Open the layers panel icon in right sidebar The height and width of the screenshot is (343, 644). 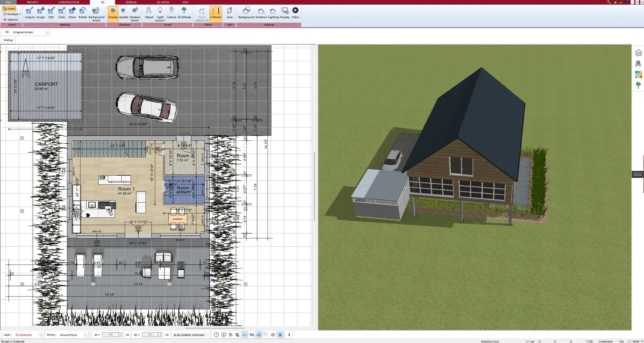click(638, 53)
